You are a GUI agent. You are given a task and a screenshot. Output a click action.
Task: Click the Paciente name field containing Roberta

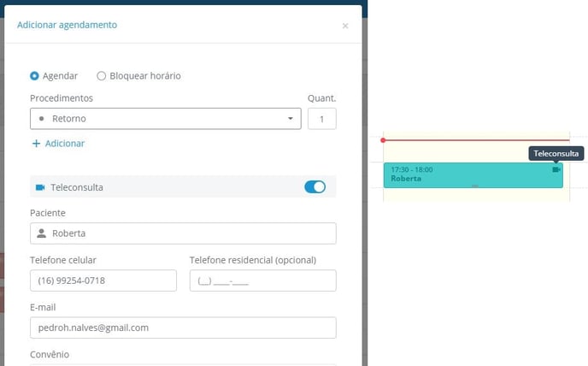pyautogui.click(x=183, y=233)
